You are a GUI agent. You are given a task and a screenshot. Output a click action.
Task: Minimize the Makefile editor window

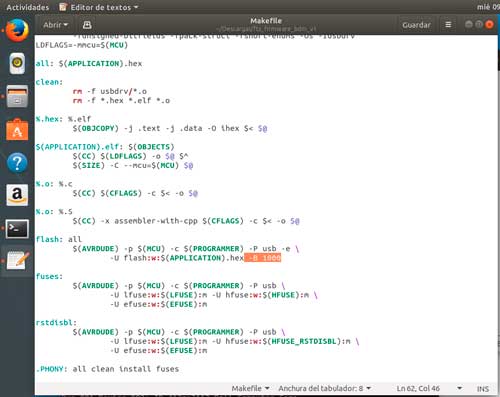tap(469, 24)
